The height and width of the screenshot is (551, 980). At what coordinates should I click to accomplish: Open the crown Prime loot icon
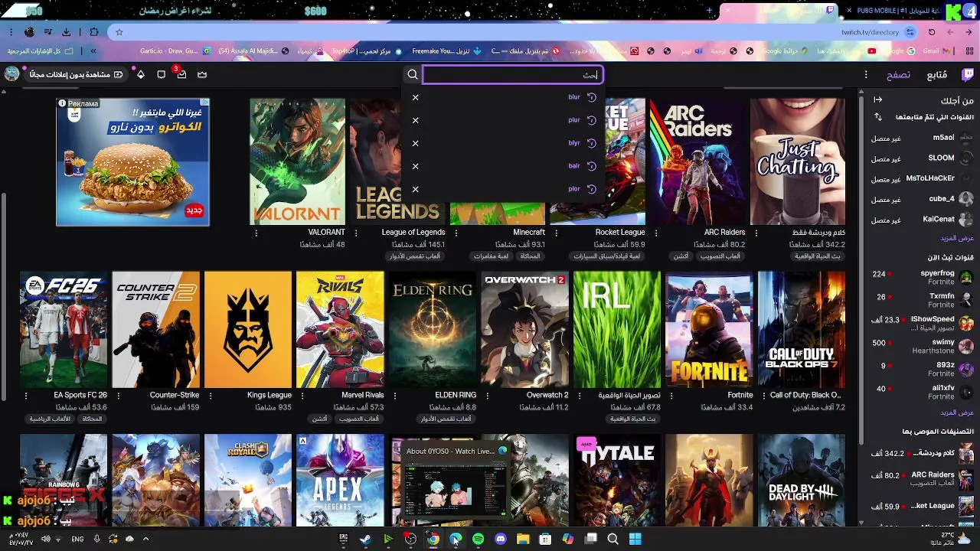tap(202, 74)
